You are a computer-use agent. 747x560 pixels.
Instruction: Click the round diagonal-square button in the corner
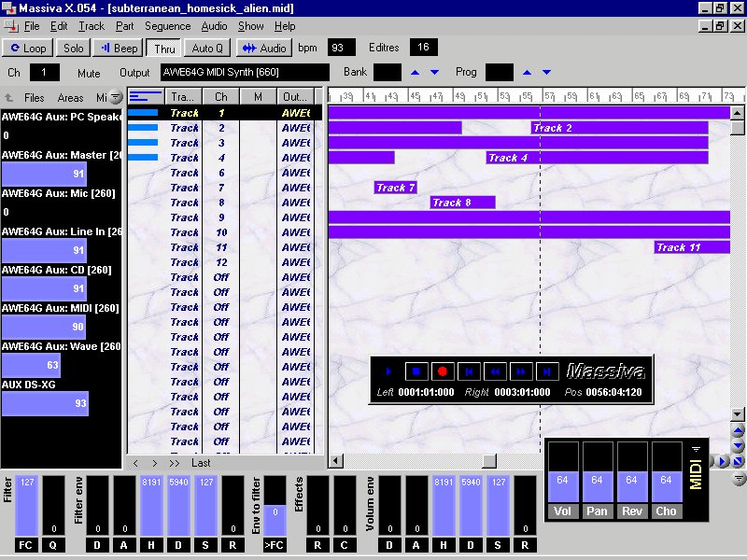point(738,461)
